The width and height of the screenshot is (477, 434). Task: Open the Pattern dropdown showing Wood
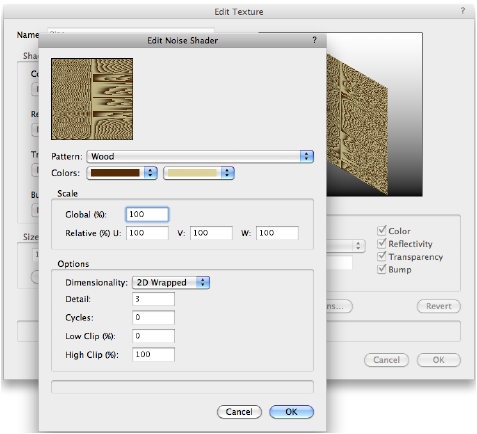(x=200, y=156)
